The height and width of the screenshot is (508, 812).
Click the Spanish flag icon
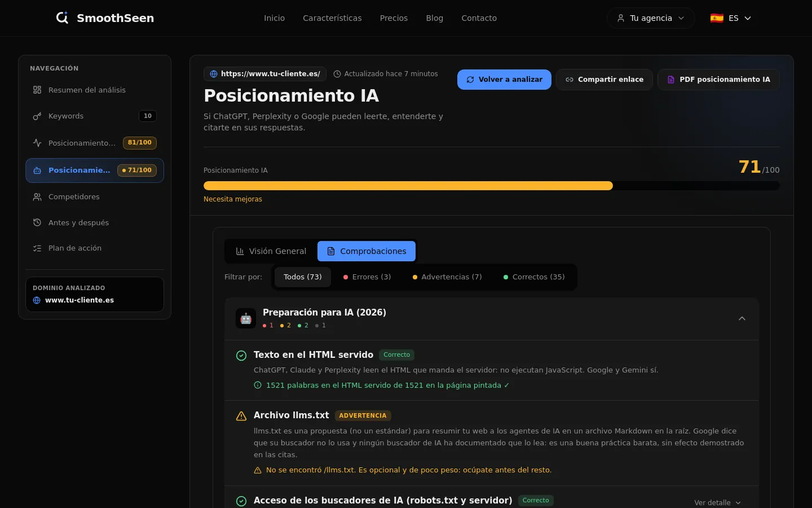(717, 18)
